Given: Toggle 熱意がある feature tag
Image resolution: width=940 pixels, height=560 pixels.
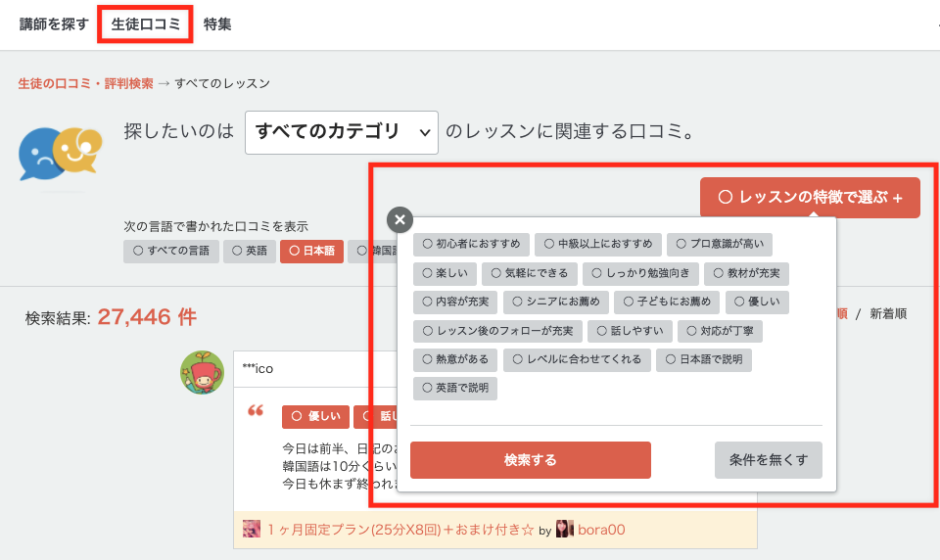Looking at the screenshot, I should (455, 360).
